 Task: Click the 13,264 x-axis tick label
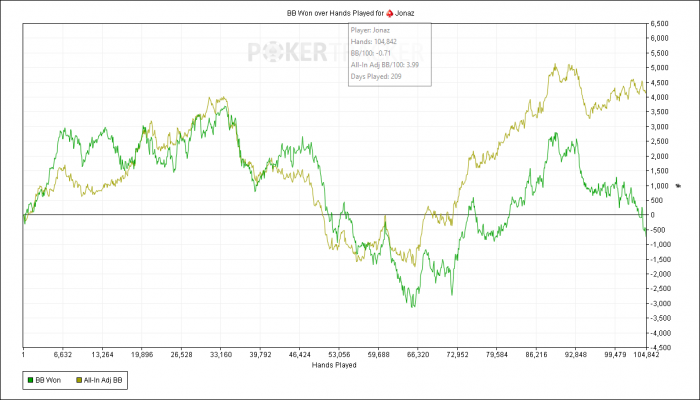coord(102,355)
